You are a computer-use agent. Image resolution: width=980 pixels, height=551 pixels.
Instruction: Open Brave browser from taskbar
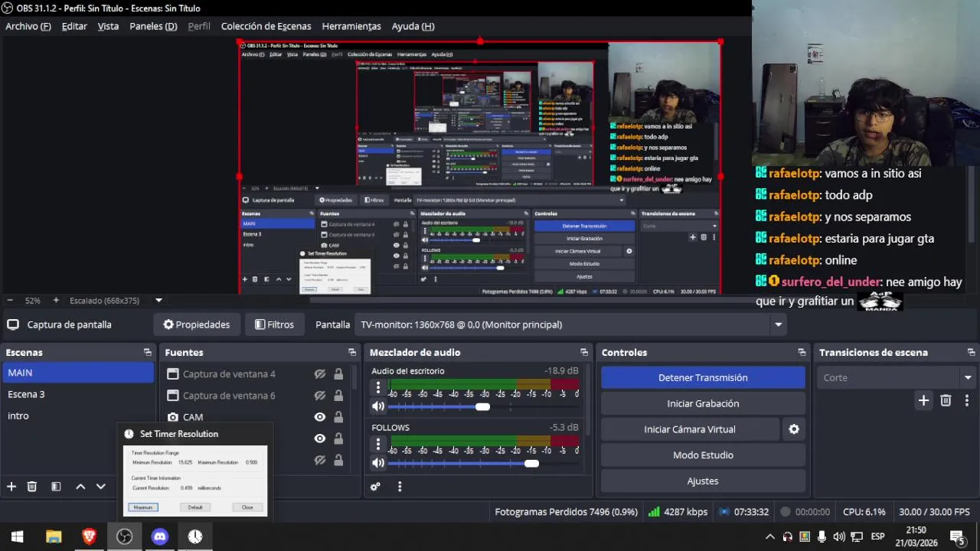click(x=89, y=536)
